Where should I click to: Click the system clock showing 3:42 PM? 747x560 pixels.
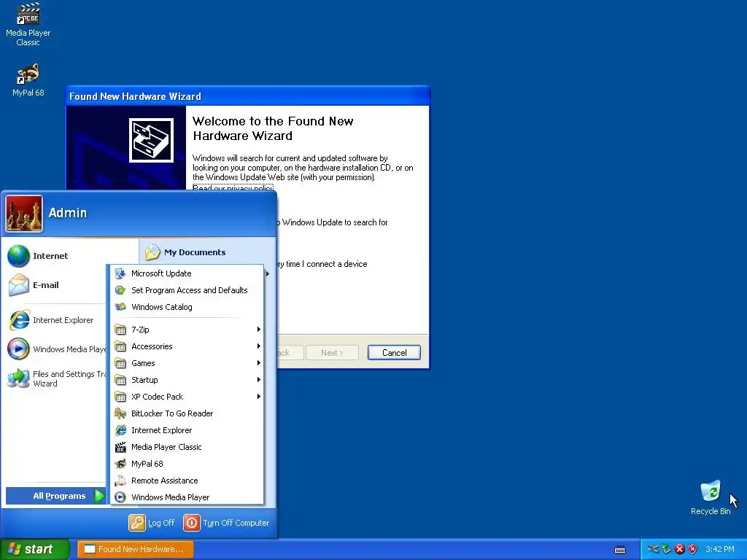point(720,549)
